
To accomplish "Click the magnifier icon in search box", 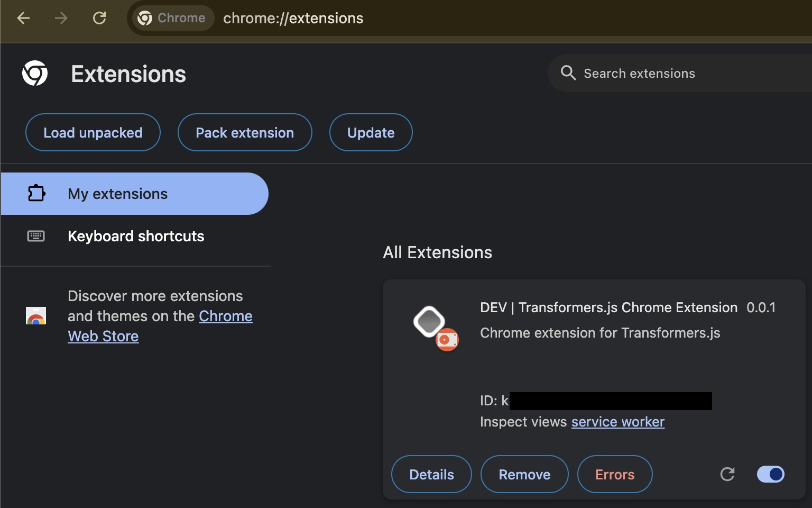I will 568,73.
